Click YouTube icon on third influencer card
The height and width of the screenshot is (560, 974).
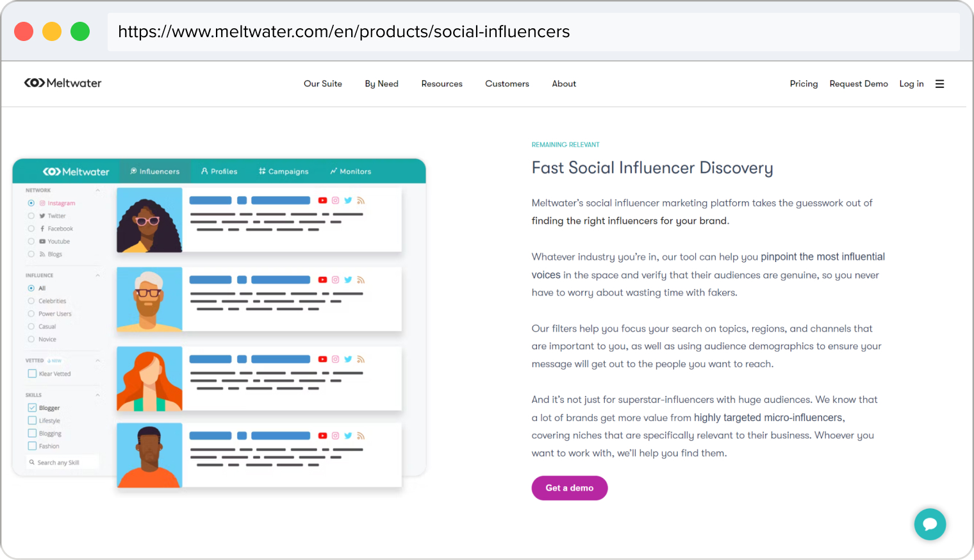[x=322, y=359]
